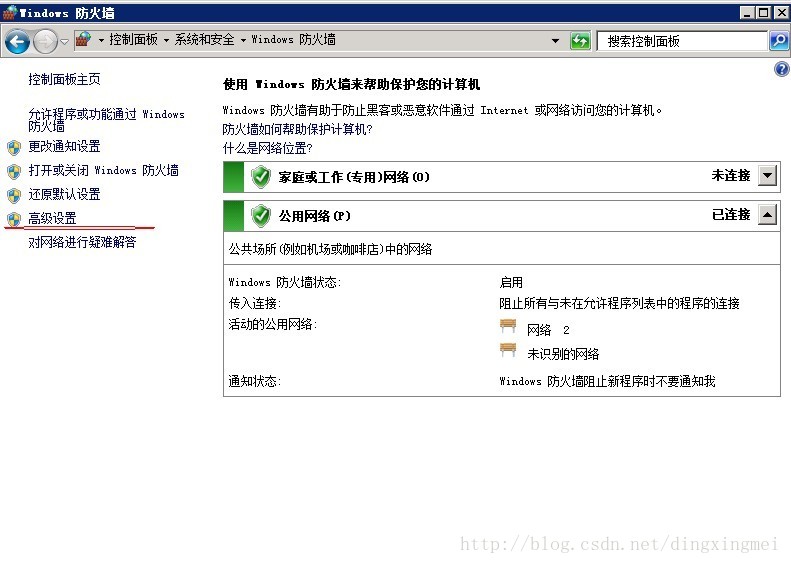
Task: Open 什么是网络位置? help link
Action: [x=268, y=148]
